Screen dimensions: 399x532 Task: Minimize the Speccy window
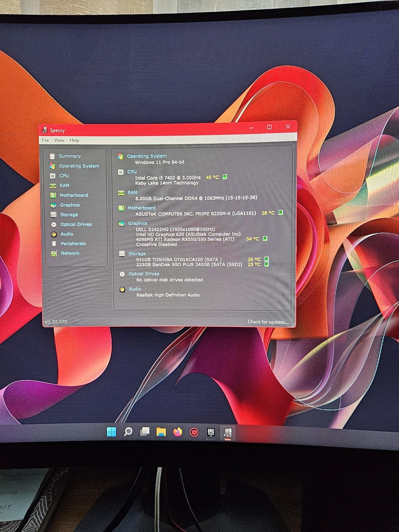(x=251, y=128)
